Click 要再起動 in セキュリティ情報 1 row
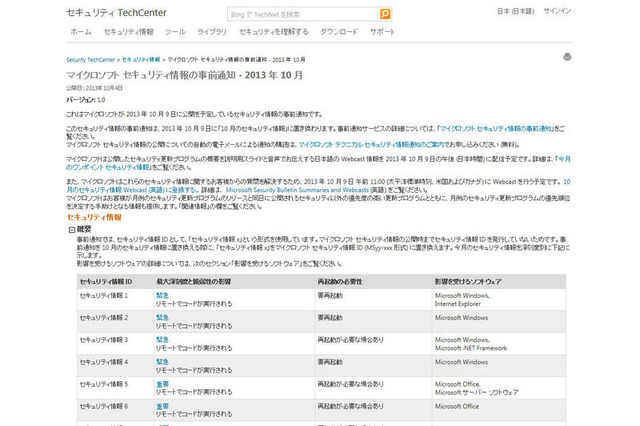The height and width of the screenshot is (426, 640). click(330, 295)
